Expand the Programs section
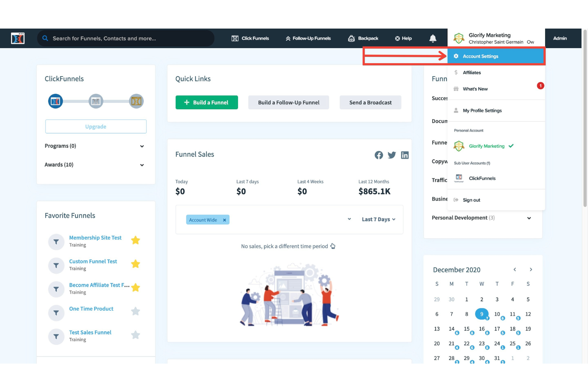Viewport: 588px width, 392px height. 142,146
